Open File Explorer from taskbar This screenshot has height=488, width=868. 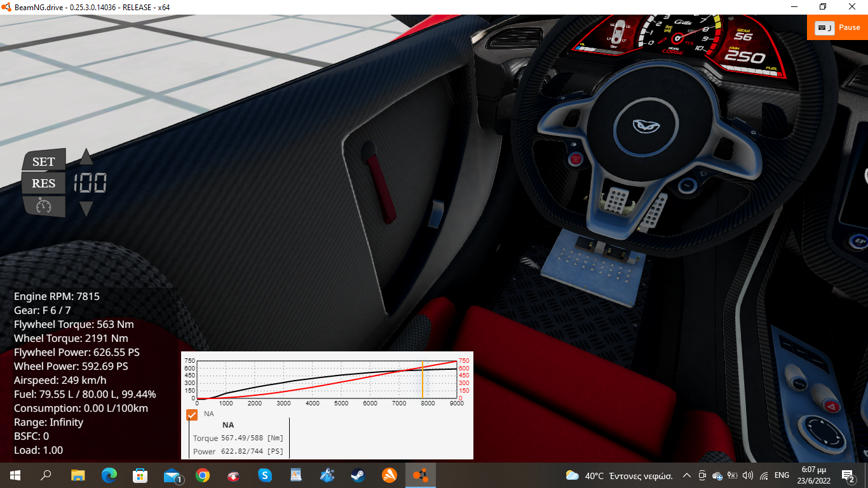78,475
